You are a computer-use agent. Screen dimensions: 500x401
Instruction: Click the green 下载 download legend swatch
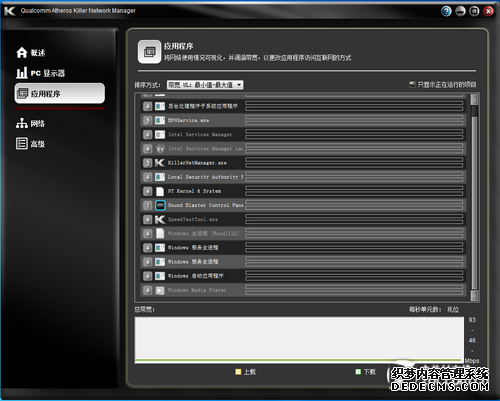tap(358, 371)
